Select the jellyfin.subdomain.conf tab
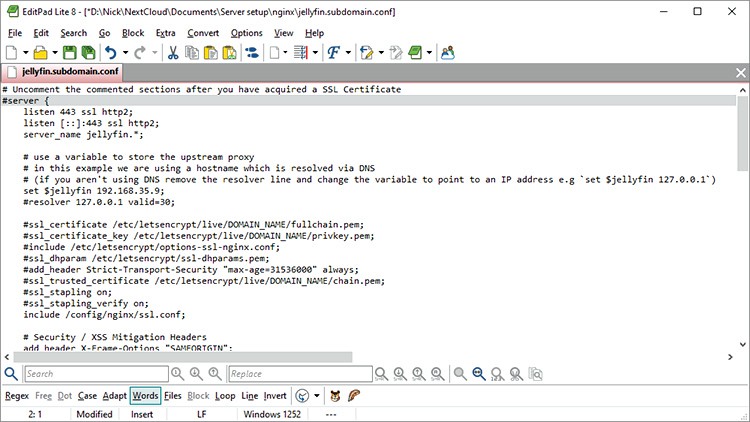This screenshot has height=422, width=750. 63,72
